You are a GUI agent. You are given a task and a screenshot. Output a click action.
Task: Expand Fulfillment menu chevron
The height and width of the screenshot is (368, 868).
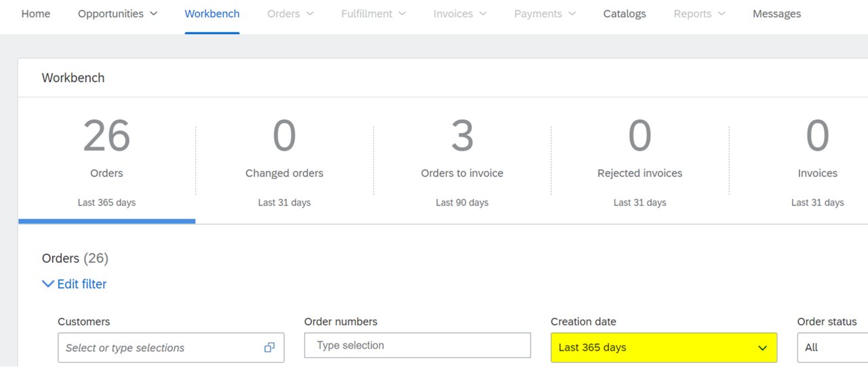[x=402, y=14]
